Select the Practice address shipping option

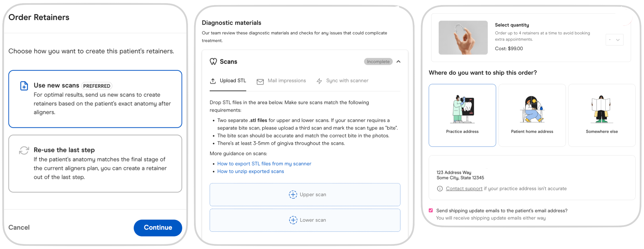(x=462, y=115)
